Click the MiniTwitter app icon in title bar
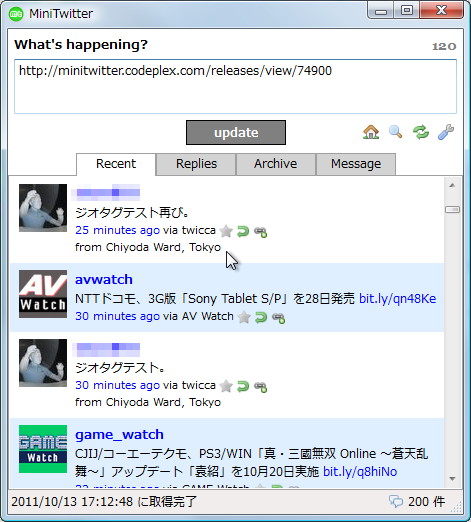 pyautogui.click(x=16, y=14)
